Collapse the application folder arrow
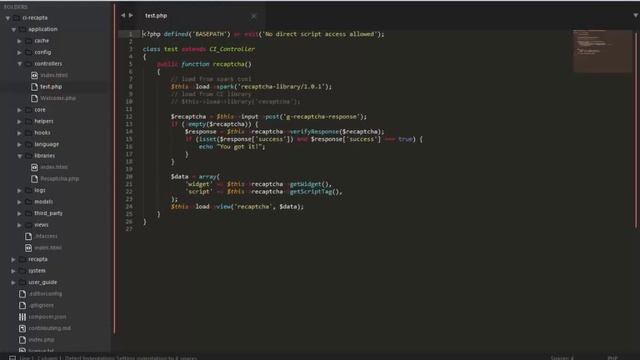 [14, 29]
